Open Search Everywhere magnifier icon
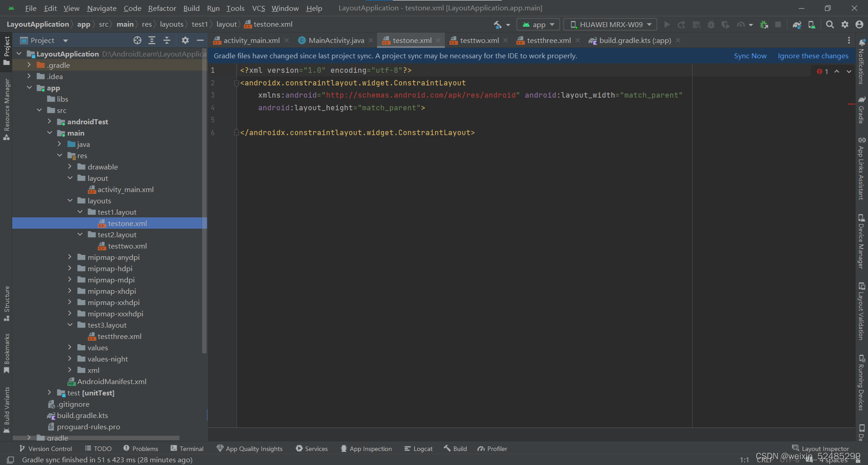Screen dimensions: 868x465 [830, 24]
